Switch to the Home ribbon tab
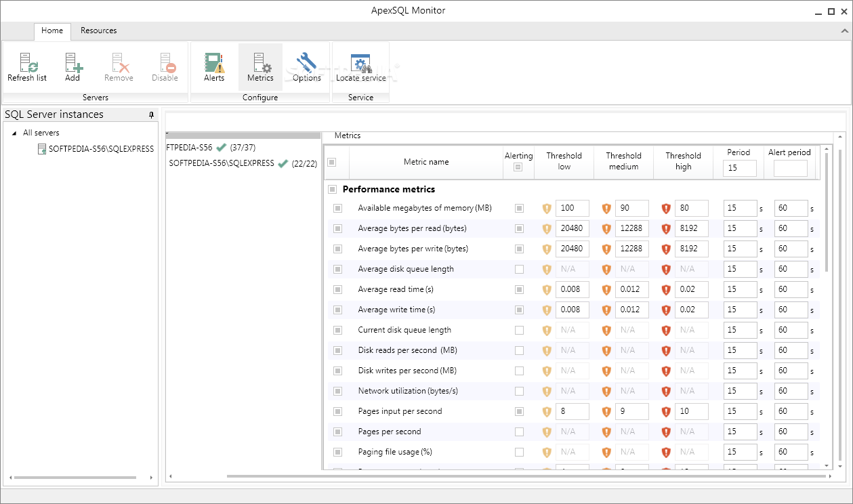853x504 pixels. click(52, 31)
